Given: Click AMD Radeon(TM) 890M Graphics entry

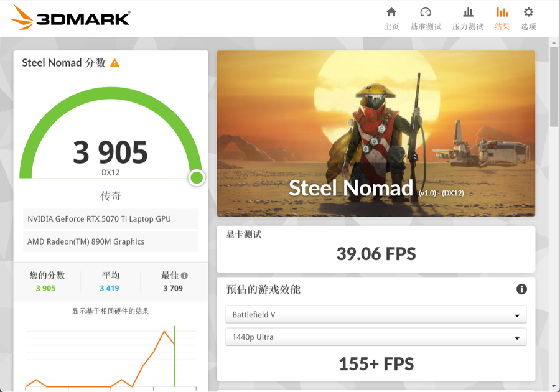Looking at the screenshot, I should 110,241.
